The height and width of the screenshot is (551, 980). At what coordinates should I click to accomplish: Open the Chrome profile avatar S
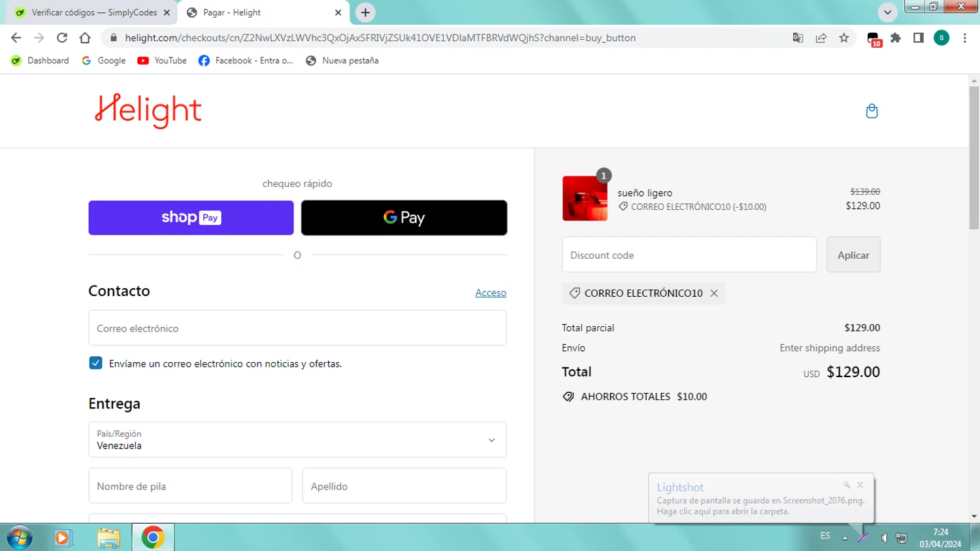point(941,38)
